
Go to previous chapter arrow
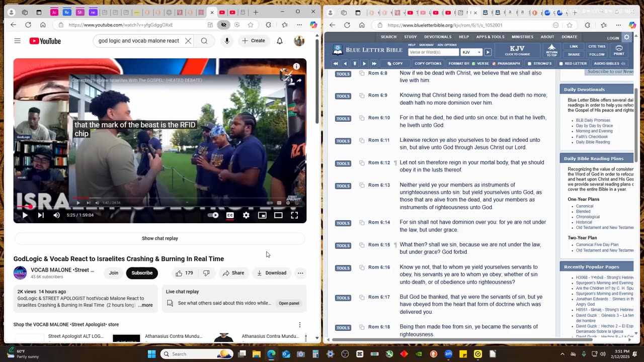point(345,64)
